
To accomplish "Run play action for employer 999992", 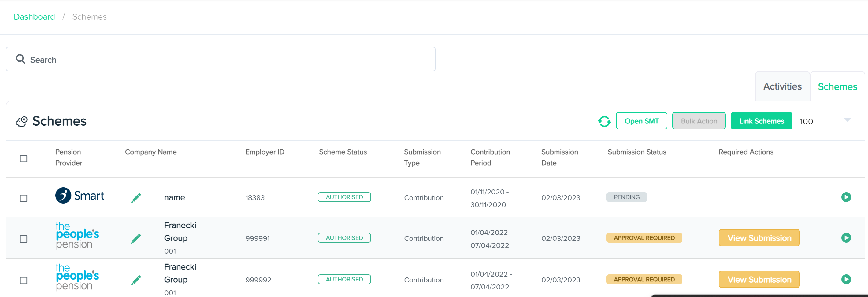I will click(846, 279).
